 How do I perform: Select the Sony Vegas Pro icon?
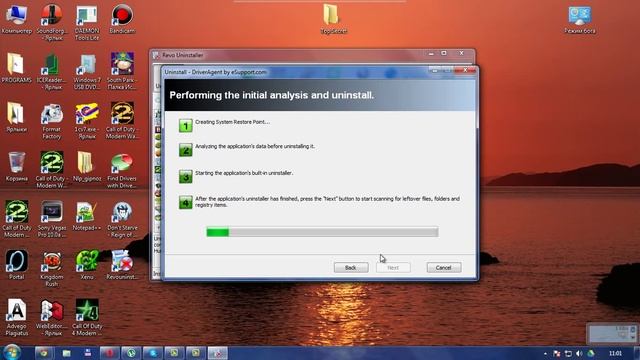[52, 220]
